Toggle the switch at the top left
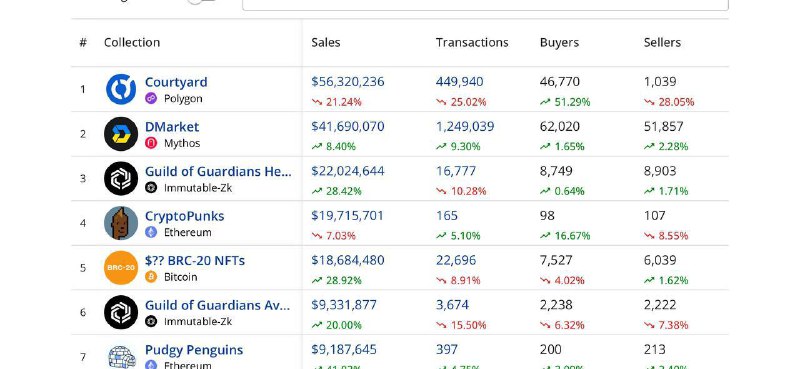This screenshot has height=369, width=800. coord(202,2)
